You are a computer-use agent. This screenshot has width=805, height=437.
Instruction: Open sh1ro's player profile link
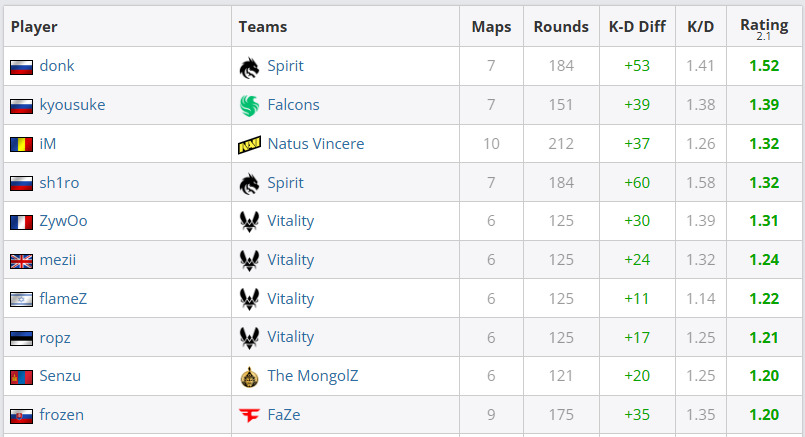coord(59,183)
